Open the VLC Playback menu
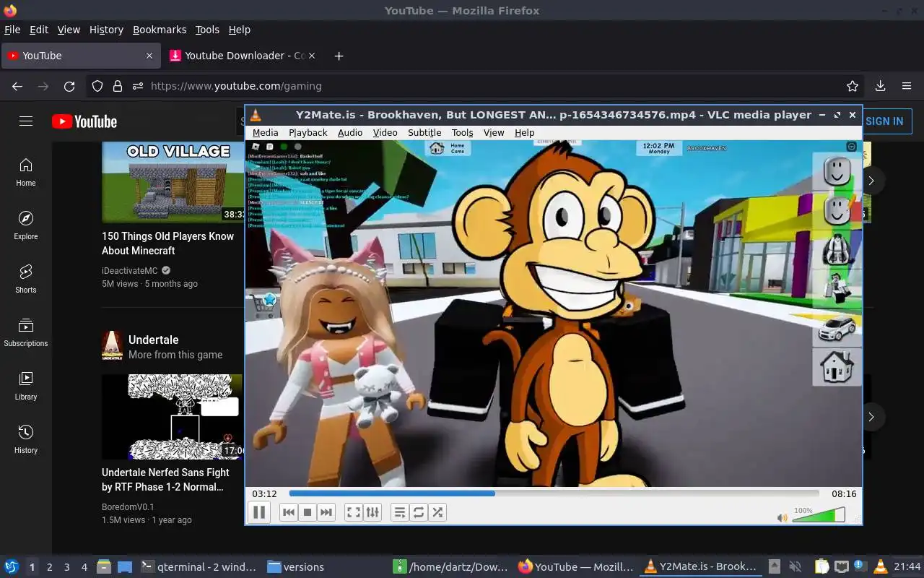Screen dimensions: 924x578 click(x=308, y=132)
